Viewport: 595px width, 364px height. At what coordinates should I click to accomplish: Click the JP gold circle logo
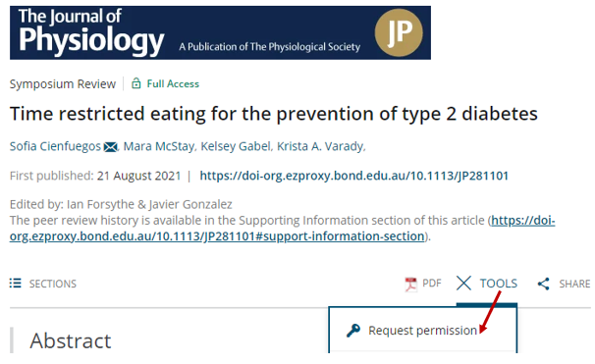pyautogui.click(x=399, y=32)
